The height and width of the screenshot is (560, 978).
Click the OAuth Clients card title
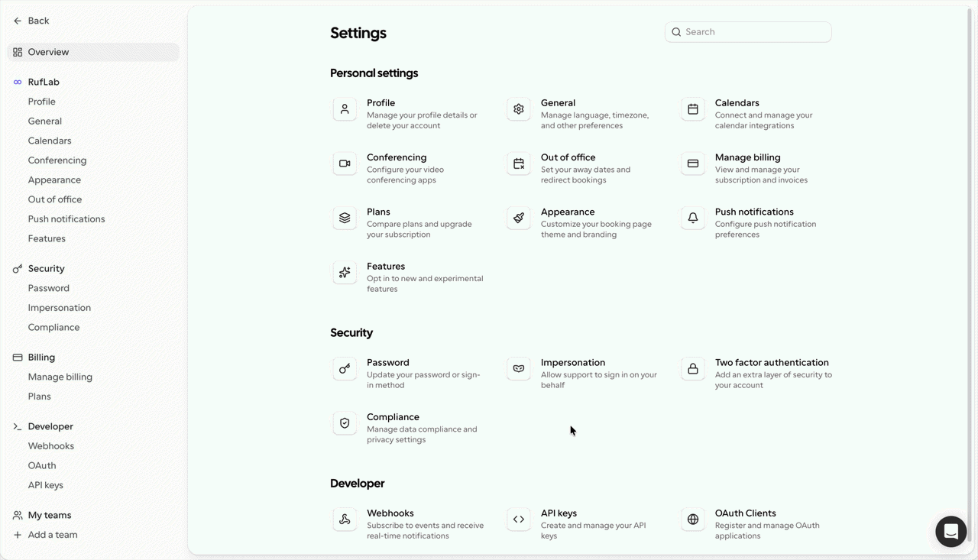[x=746, y=513]
